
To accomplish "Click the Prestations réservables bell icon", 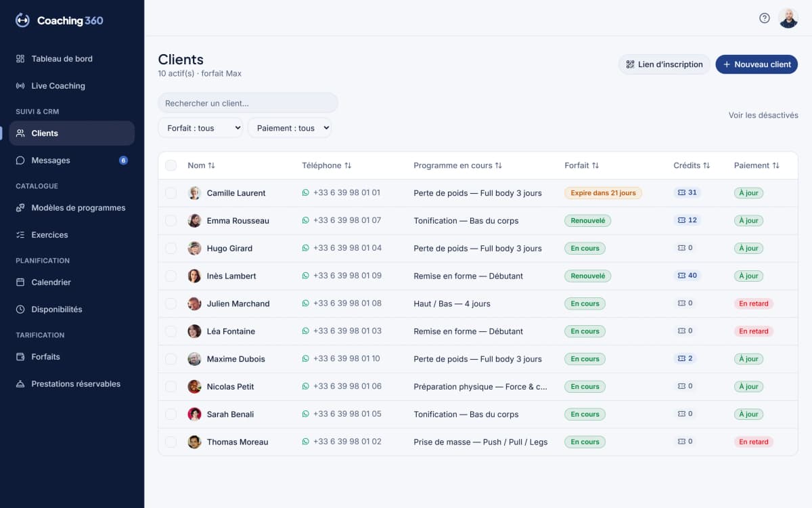I will pyautogui.click(x=20, y=384).
